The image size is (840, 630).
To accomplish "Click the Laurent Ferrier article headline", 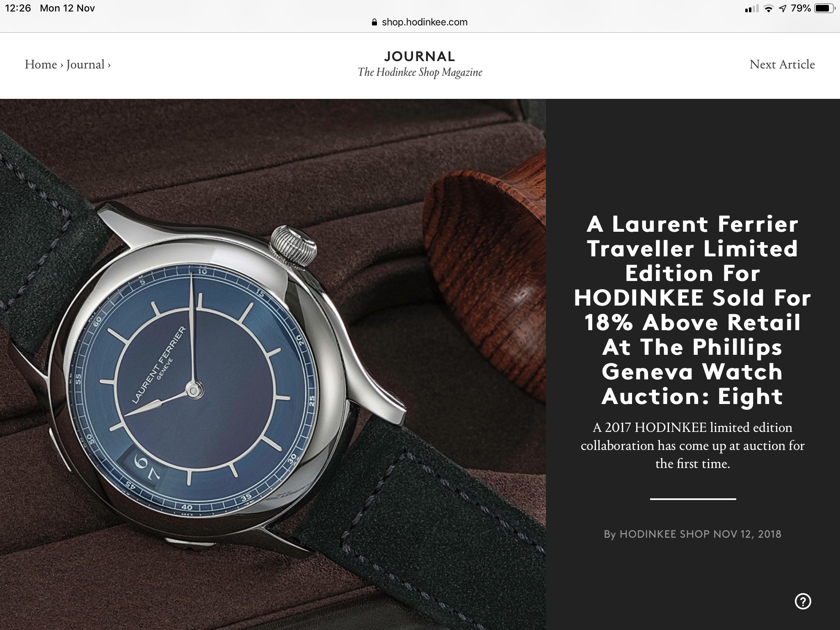I will 692,310.
